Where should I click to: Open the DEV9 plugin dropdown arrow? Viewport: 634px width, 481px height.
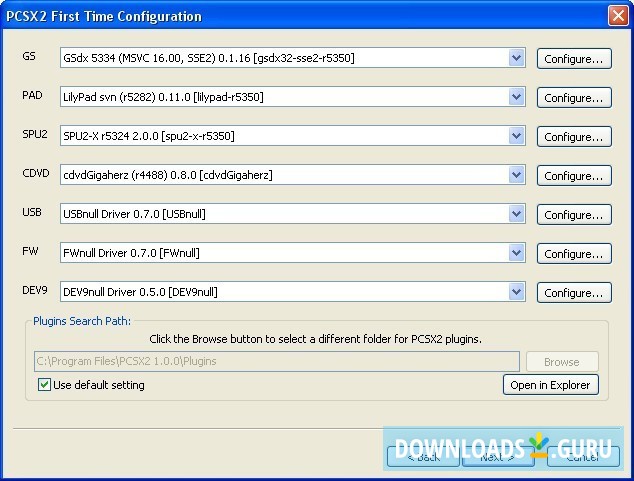click(x=516, y=292)
